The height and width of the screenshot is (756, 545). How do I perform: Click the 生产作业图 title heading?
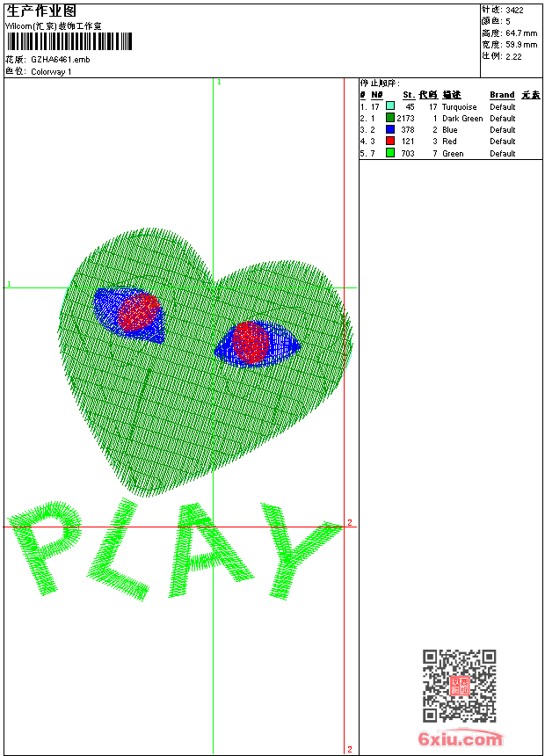41,11
